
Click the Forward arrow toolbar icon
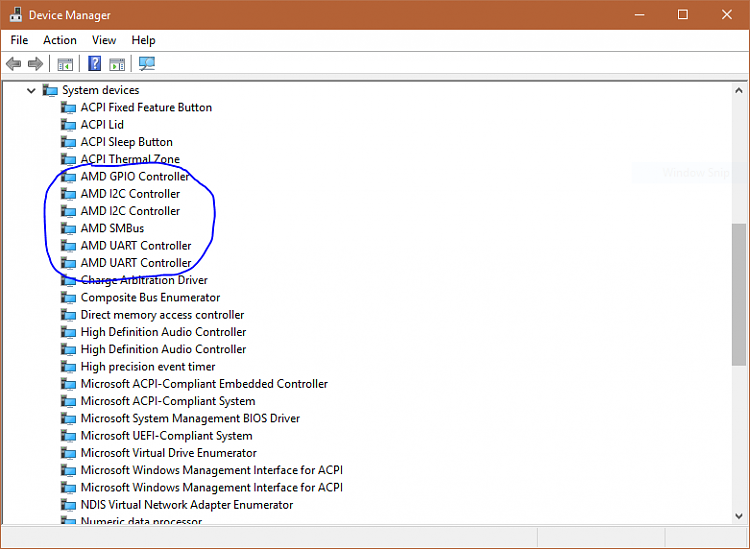35,64
